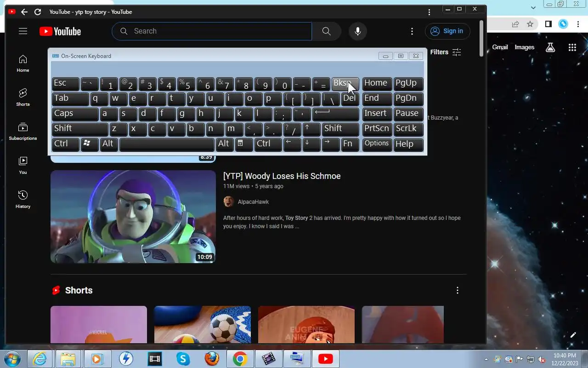Viewport: 588px width, 368px height.
Task: Click the Tab key on the on-screen keyboard
Action: click(x=70, y=99)
